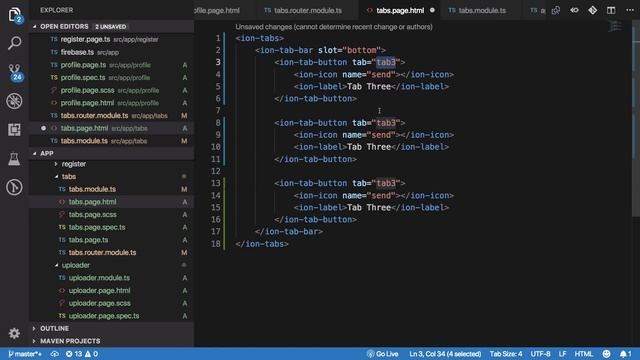640x360 pixels.
Task: Click the unsaved changes blame annotation
Action: (334, 27)
